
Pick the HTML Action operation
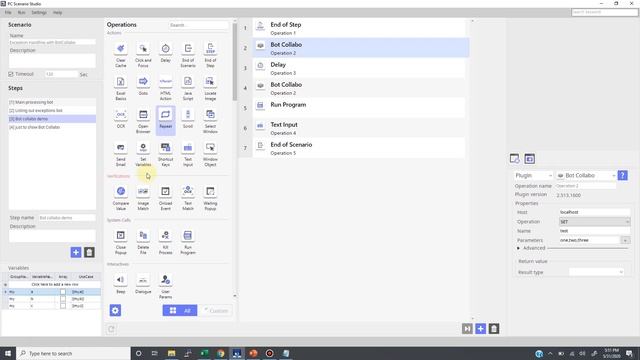tap(165, 88)
